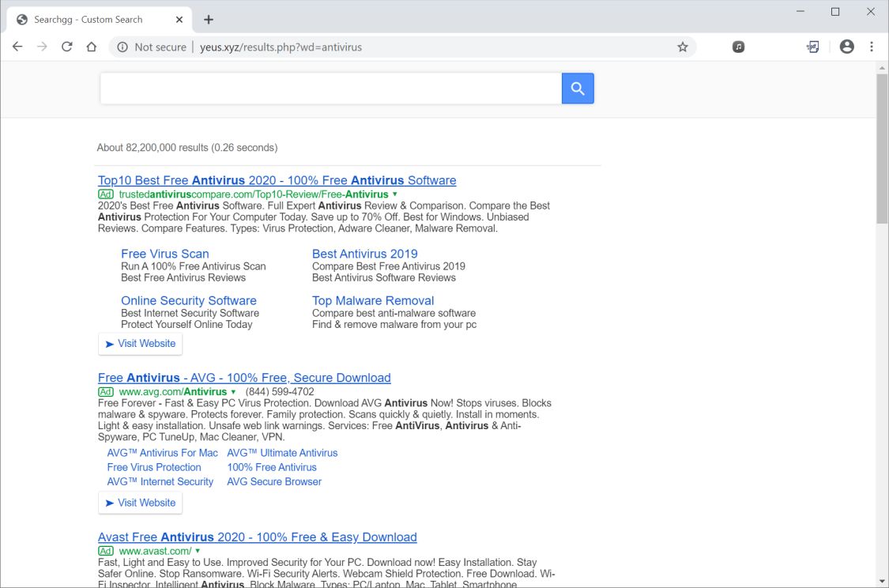The image size is (889, 588).
Task: Click www.avast.com/ green URL
Action: click(x=155, y=551)
